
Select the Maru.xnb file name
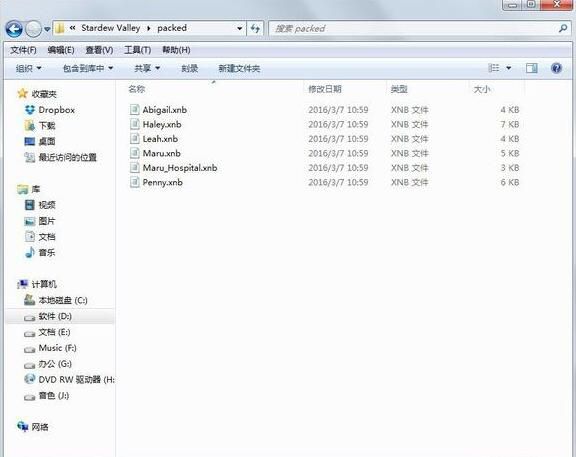pos(162,153)
